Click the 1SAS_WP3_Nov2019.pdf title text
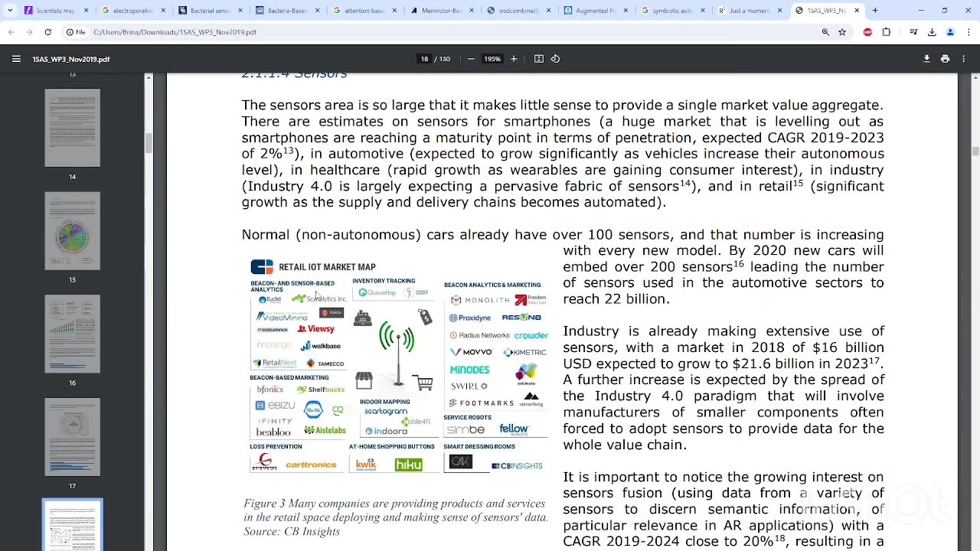Image resolution: width=980 pixels, height=551 pixels. coord(71,59)
